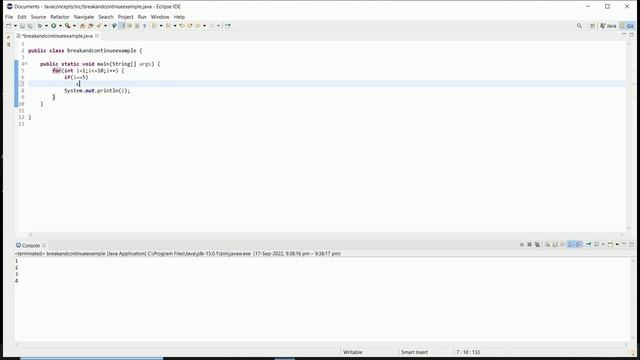The width and height of the screenshot is (640, 360).
Task: Click the Debug bug icon
Action: coord(40,26)
